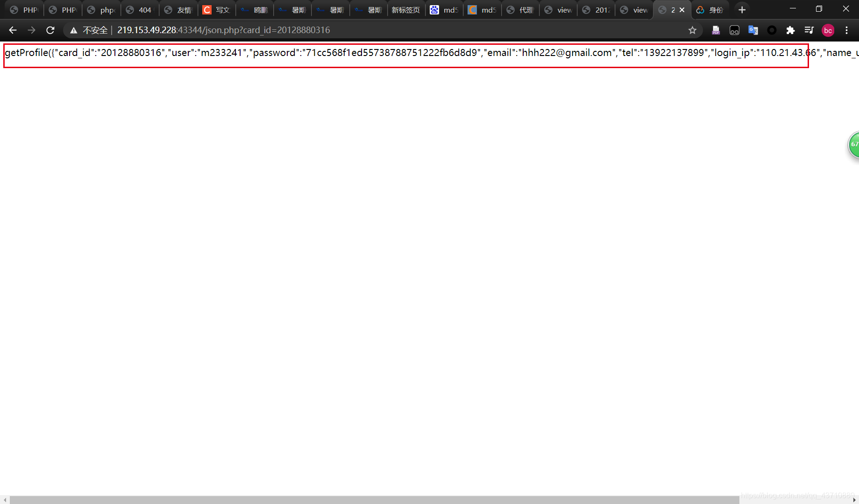Go forward to the next page

[x=31, y=30]
